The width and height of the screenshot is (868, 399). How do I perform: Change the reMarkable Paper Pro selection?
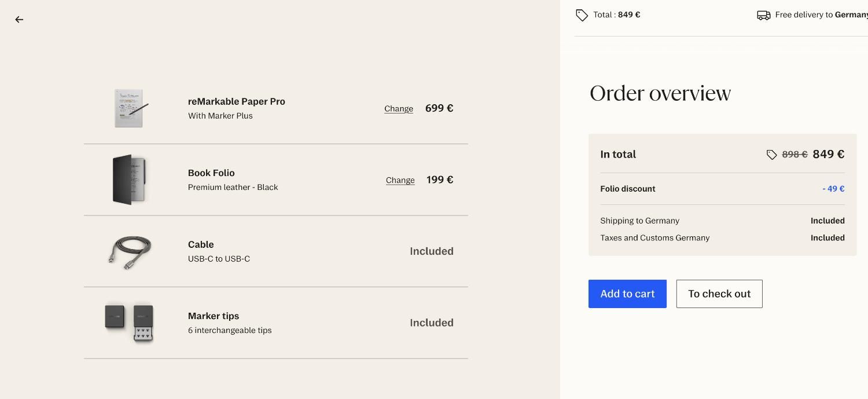pyautogui.click(x=399, y=109)
